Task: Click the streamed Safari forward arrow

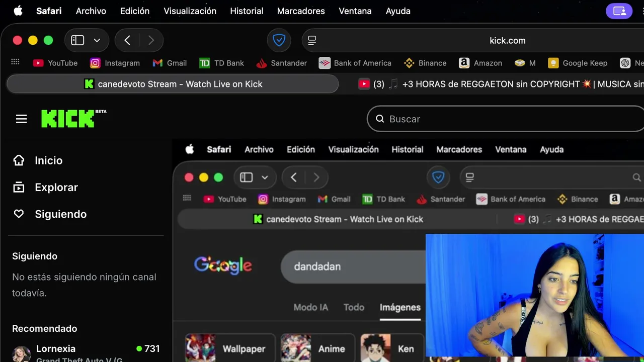Action: point(316,177)
